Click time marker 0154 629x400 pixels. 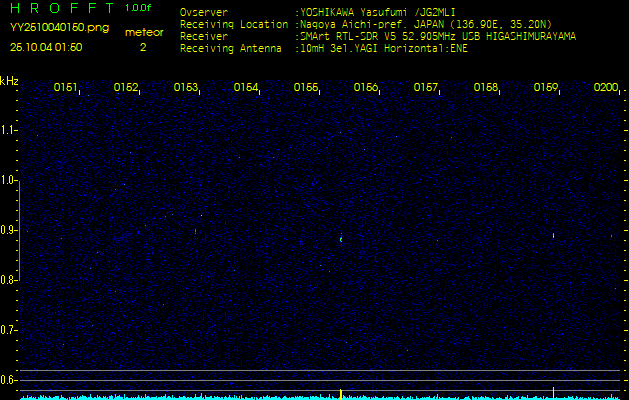tap(246, 87)
